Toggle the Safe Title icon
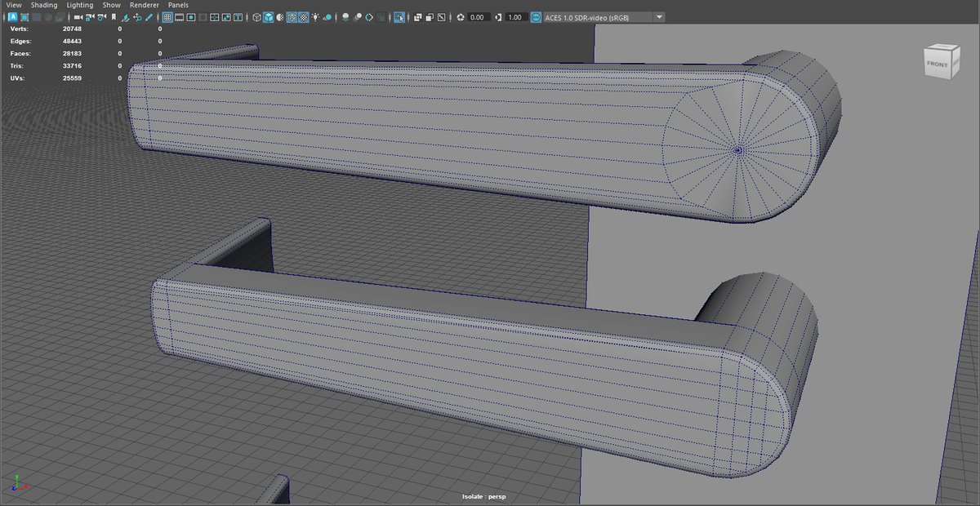Viewport: 980px width, 506px height. (x=238, y=17)
